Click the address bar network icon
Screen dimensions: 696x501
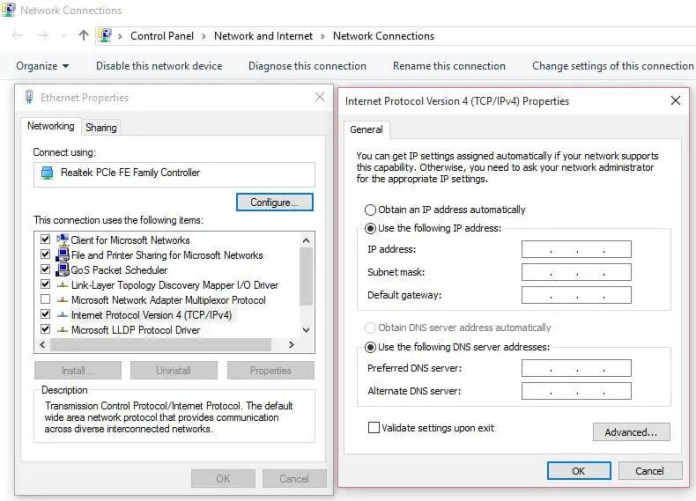click(105, 36)
